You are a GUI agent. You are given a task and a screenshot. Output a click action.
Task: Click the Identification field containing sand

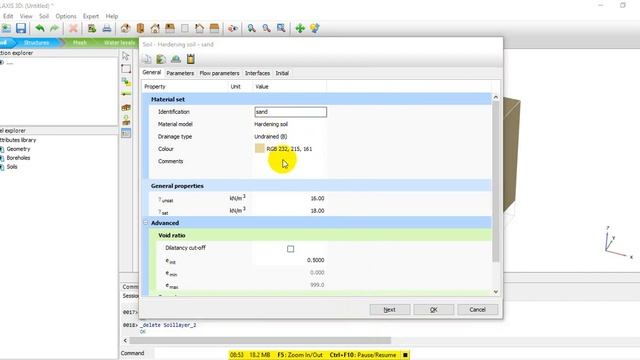click(290, 112)
